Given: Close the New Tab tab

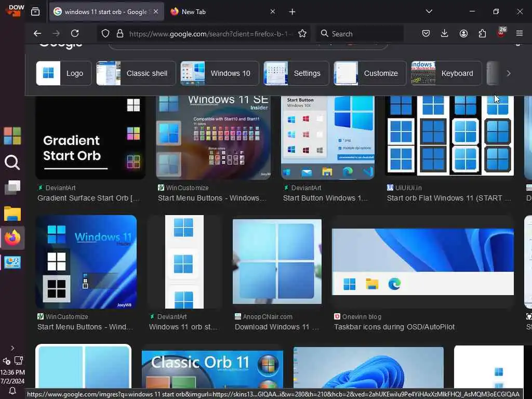Looking at the screenshot, I should [272, 11].
